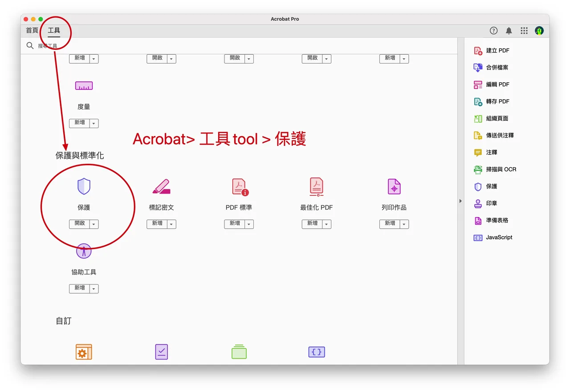
Task: Open notifications bell icon
Action: pyautogui.click(x=509, y=31)
